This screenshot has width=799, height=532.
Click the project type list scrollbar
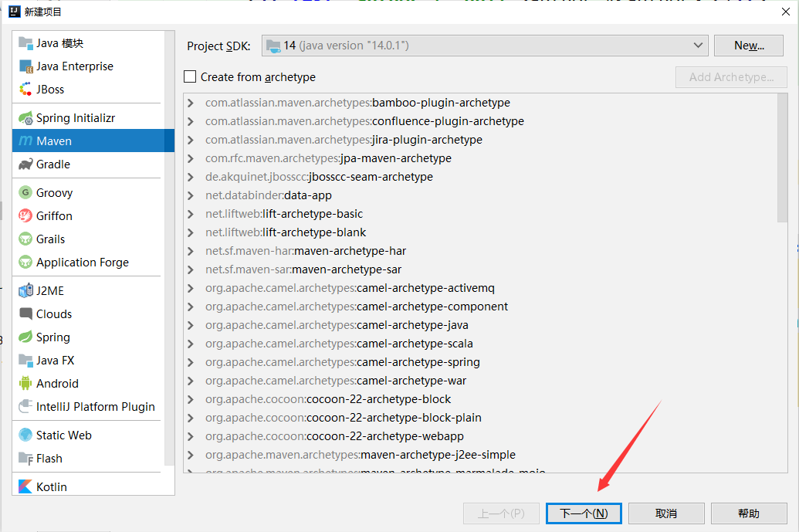click(x=169, y=247)
